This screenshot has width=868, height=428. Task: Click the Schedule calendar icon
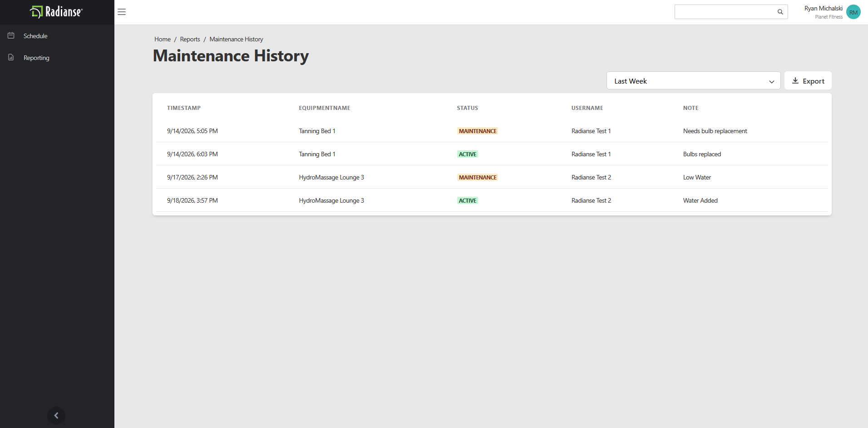(x=11, y=35)
